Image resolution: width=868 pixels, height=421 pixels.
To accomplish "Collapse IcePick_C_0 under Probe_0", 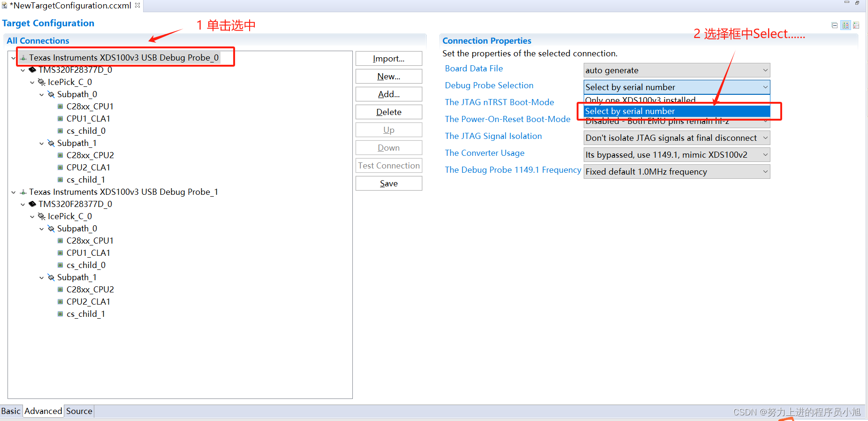I will (32, 83).
